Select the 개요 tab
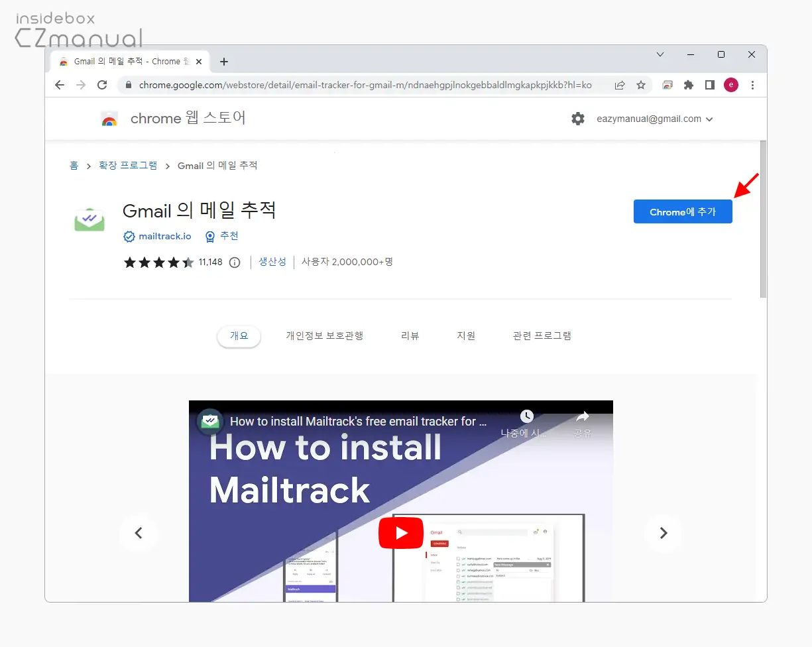This screenshot has height=647, width=812. coord(239,336)
